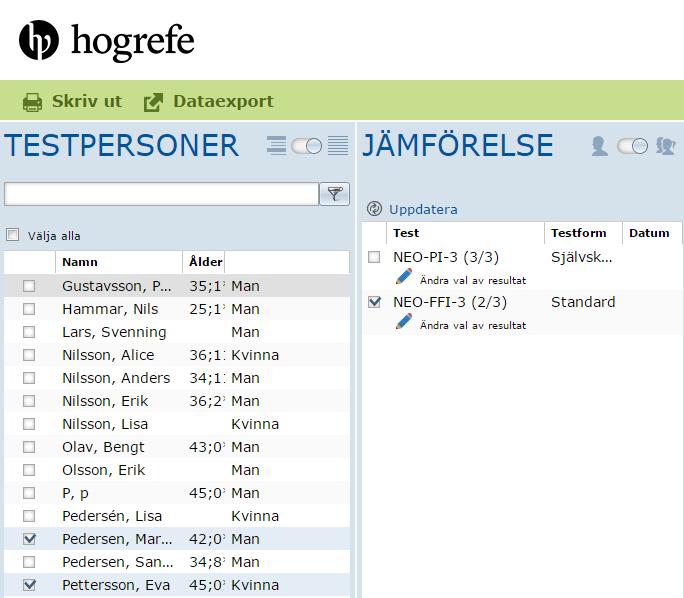Screen dimensions: 684x598
Task: Select the name Lars, Svenning
Action: tap(114, 332)
